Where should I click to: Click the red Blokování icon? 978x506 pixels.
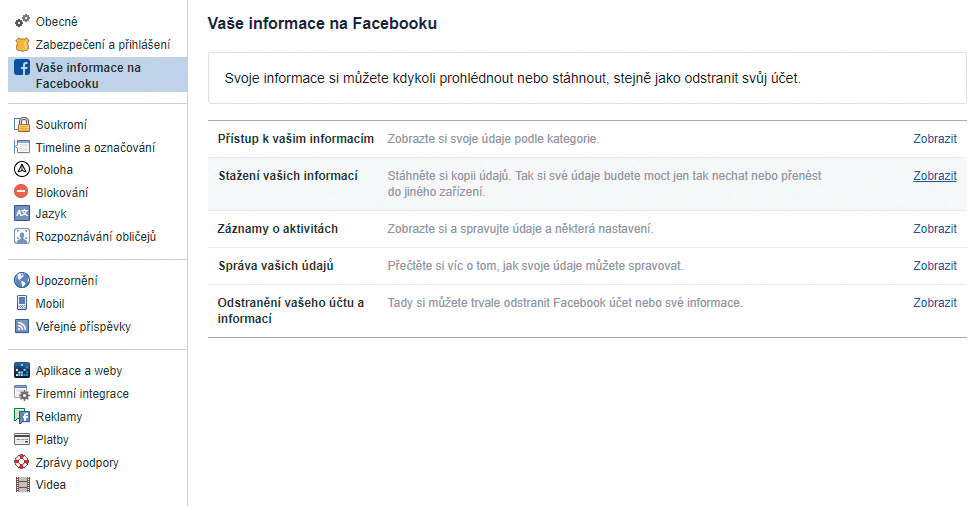[22, 192]
